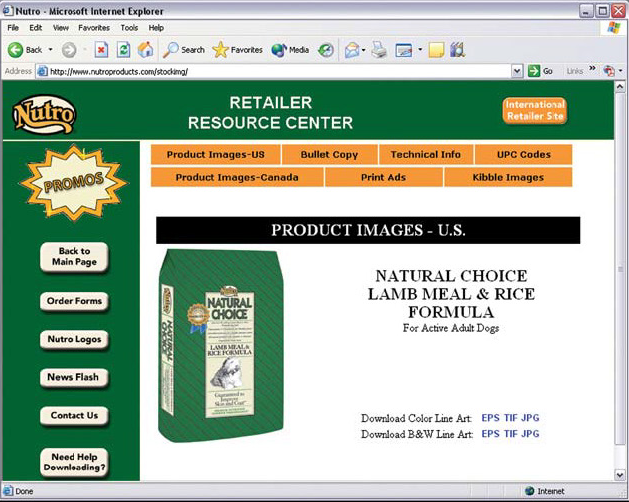Click the Nutro logo

click(44, 114)
